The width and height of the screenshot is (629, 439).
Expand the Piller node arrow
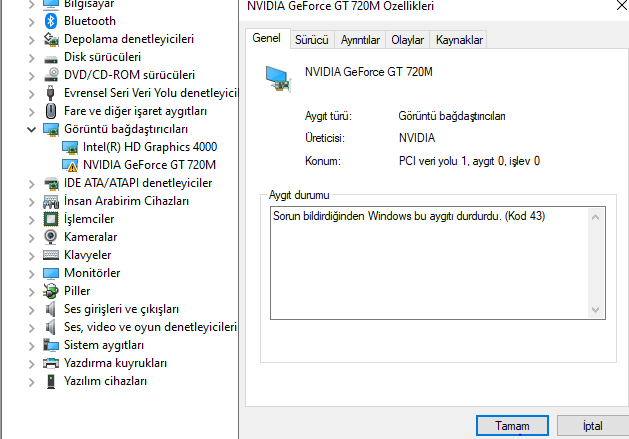click(x=32, y=292)
